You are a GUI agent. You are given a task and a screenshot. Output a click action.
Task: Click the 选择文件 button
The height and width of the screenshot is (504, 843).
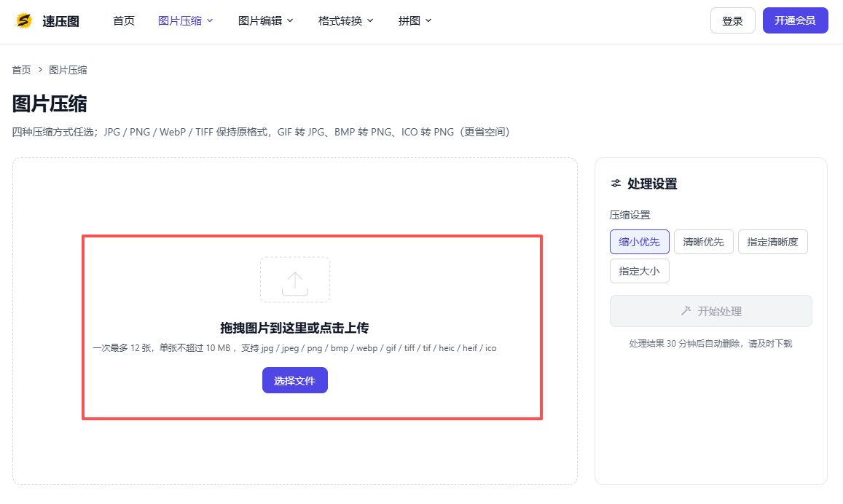pyautogui.click(x=294, y=380)
